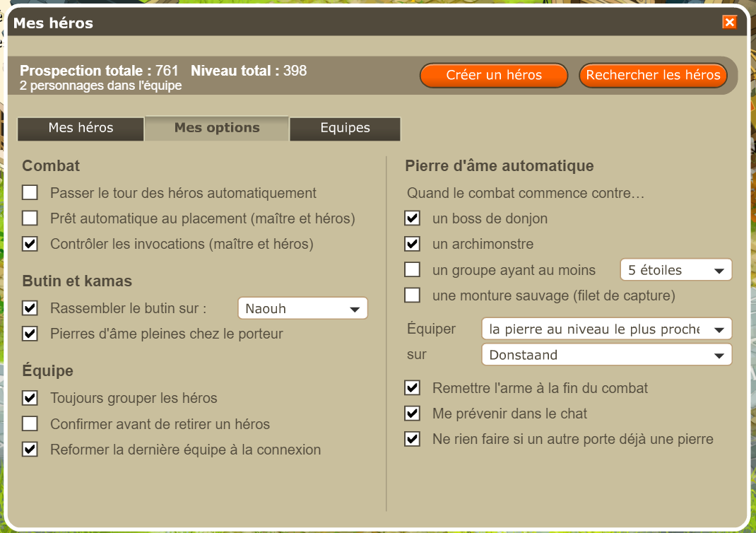Toggle Toujours grouper les héros
756x533 pixels.
click(x=30, y=398)
